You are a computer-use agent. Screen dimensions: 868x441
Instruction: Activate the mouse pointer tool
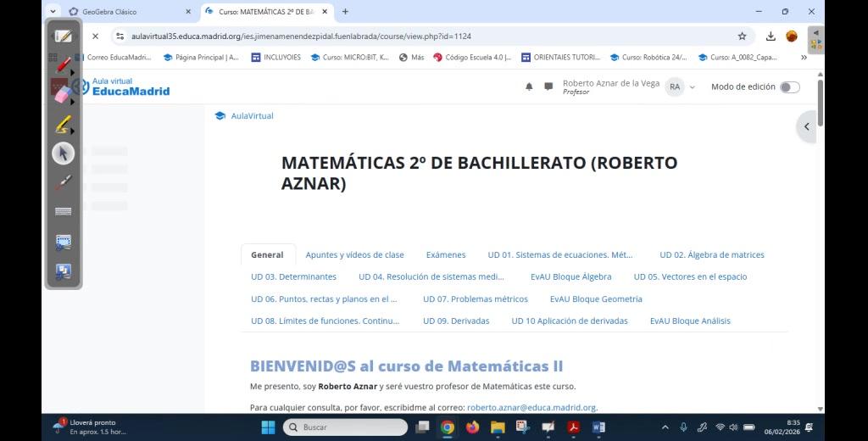[63, 153]
